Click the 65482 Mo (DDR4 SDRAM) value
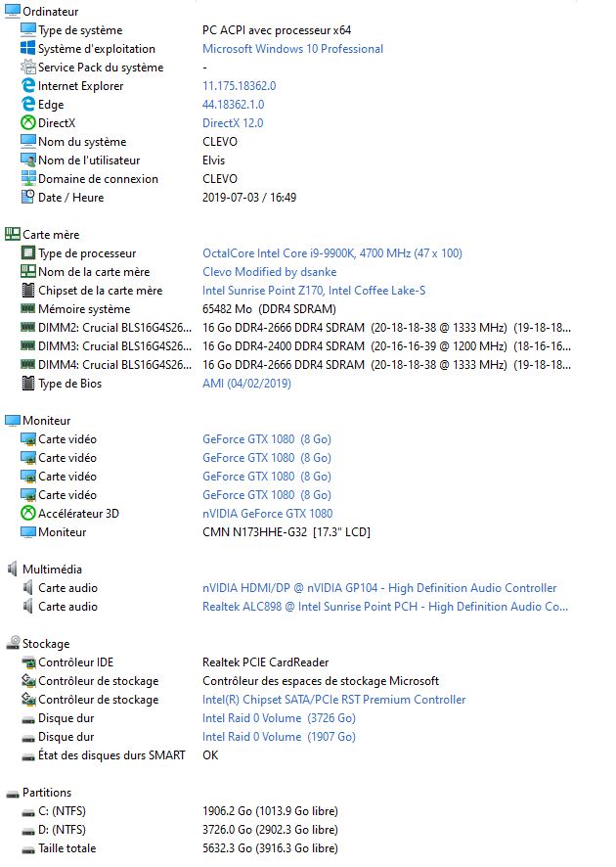The width and height of the screenshot is (616, 867). (x=269, y=308)
